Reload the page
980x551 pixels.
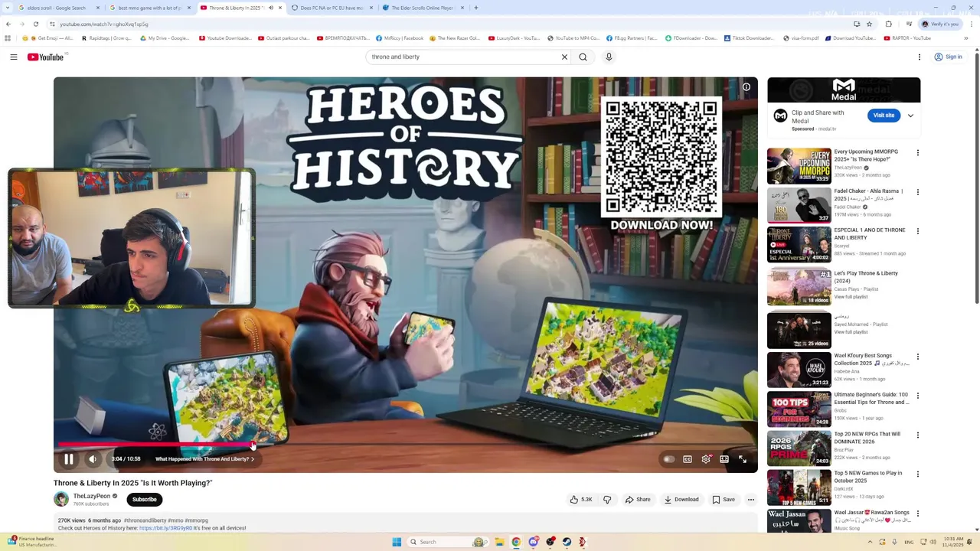pos(35,24)
